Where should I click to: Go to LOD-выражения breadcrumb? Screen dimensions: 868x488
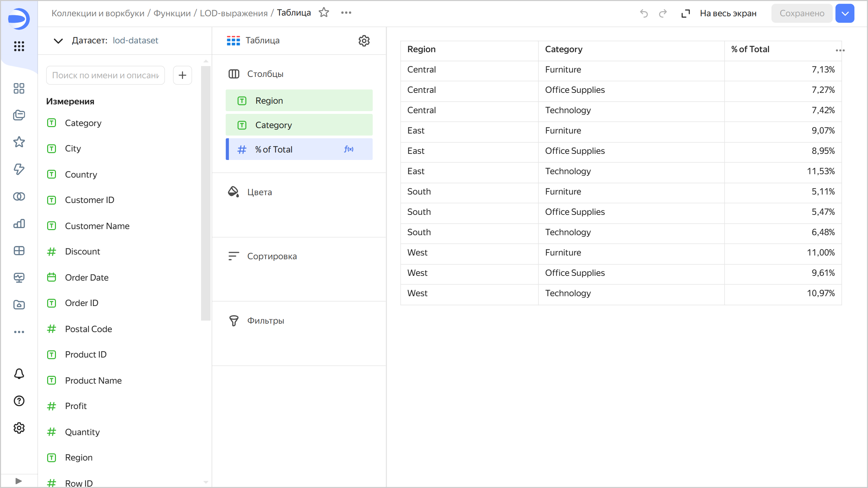[x=234, y=13]
